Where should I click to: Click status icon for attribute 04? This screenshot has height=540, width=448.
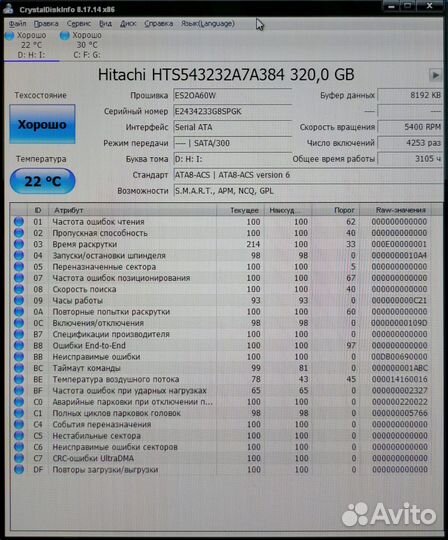(x=19, y=256)
